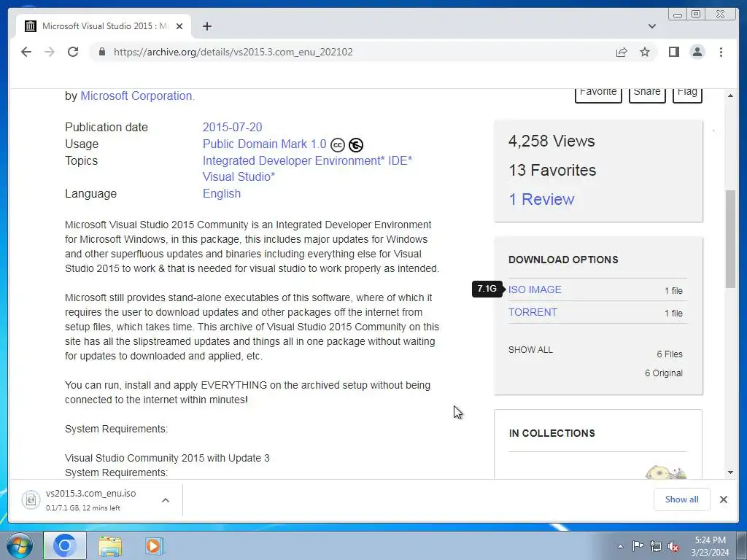
Task: Click the Creative Commons CC icon
Action: 337,145
